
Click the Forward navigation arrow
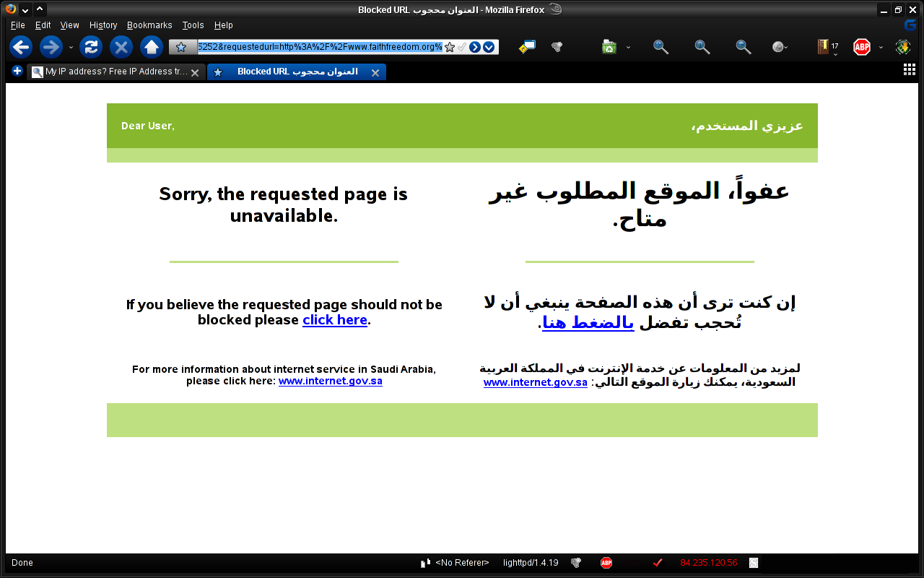coord(51,48)
